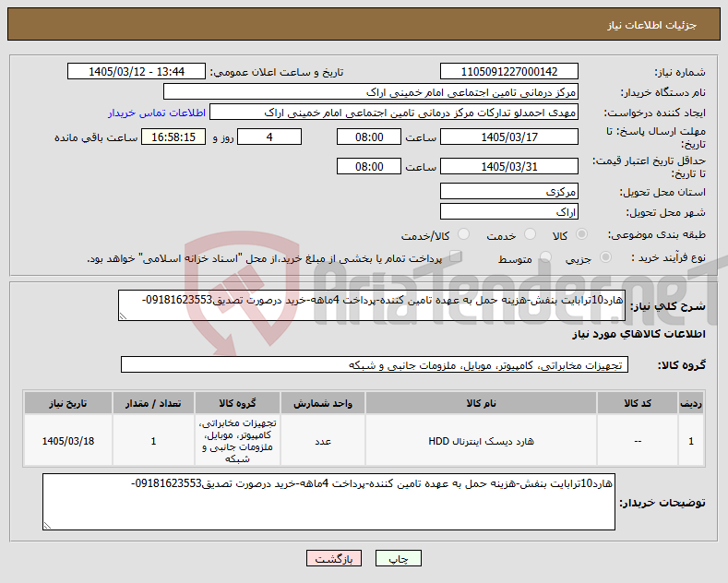The height and width of the screenshot is (583, 728).
Task: Click the کد کالا column header
Action: tap(638, 403)
